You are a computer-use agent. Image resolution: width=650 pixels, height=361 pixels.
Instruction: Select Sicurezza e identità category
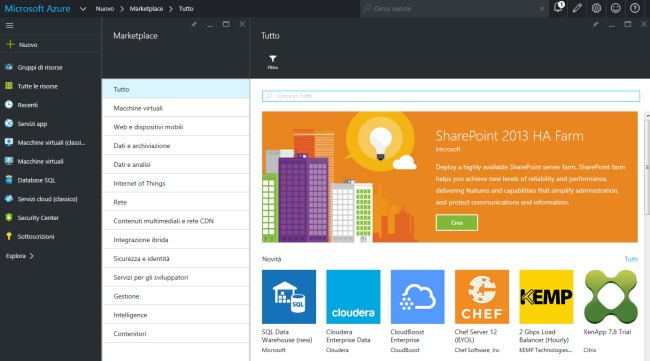point(176,258)
